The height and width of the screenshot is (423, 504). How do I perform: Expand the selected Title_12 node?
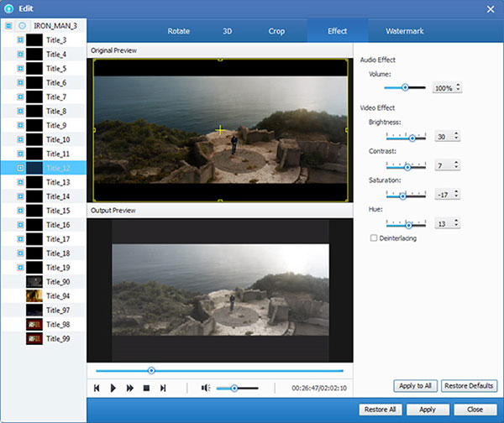pyautogui.click(x=20, y=168)
